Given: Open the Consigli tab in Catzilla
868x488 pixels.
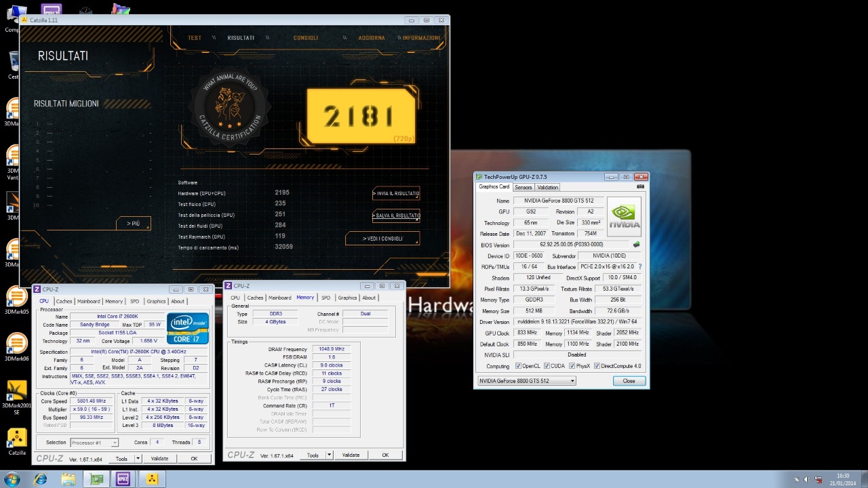Looking at the screenshot, I should 305,38.
